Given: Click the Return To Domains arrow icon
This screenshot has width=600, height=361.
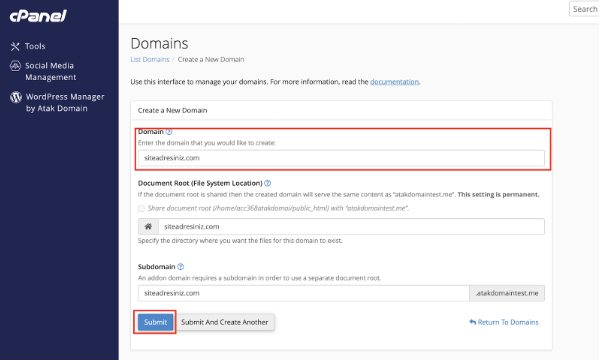Looking at the screenshot, I should (473, 322).
